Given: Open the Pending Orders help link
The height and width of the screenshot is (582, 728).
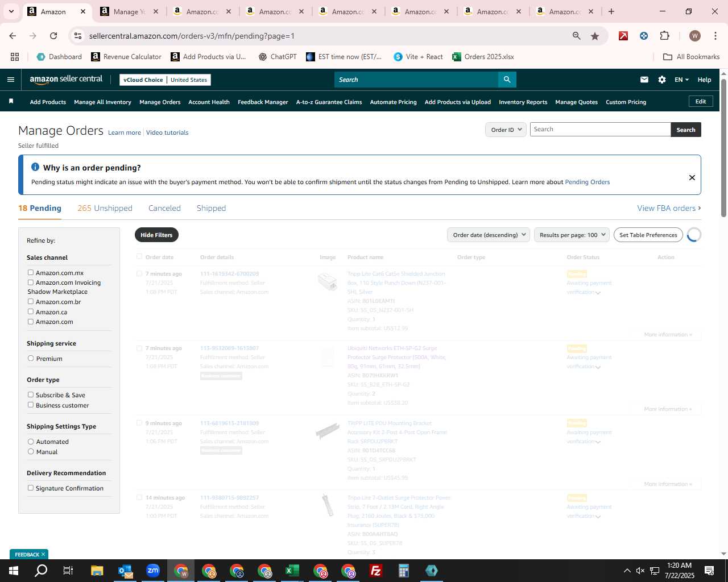Looking at the screenshot, I should click(x=587, y=182).
